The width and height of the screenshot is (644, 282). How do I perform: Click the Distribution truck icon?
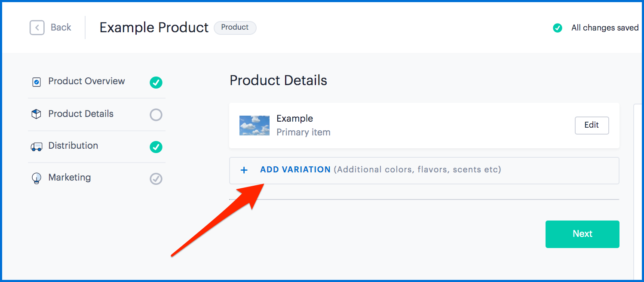click(37, 147)
